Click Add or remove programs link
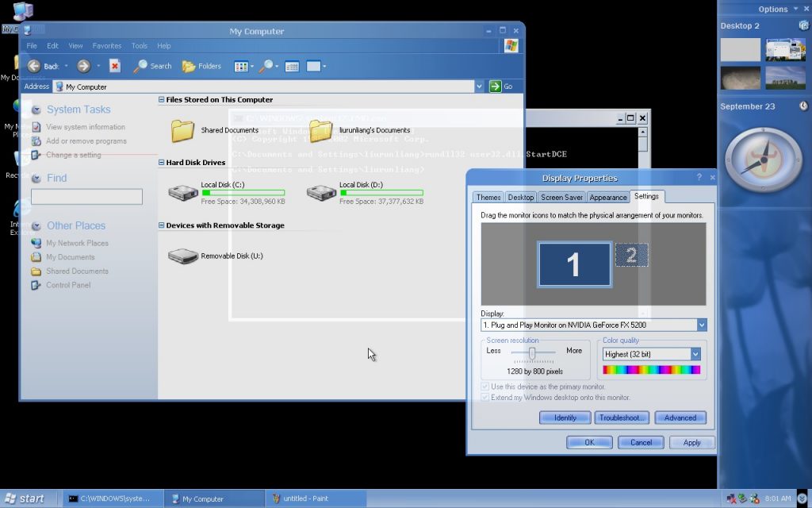Screen dimensions: 812x508 point(86,140)
